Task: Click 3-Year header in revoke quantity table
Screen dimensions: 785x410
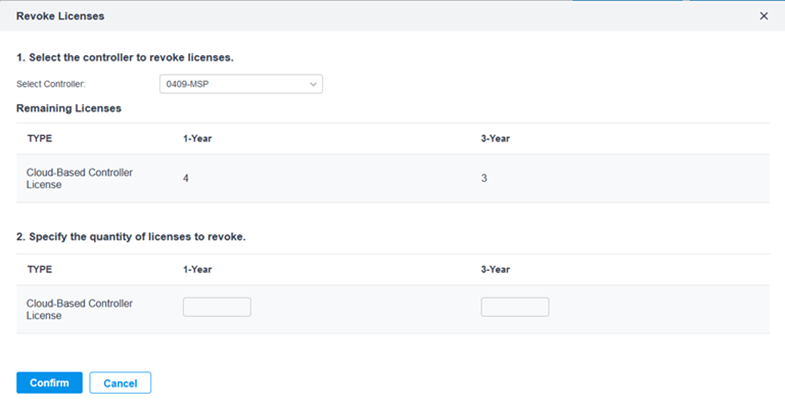Action: 495,269
